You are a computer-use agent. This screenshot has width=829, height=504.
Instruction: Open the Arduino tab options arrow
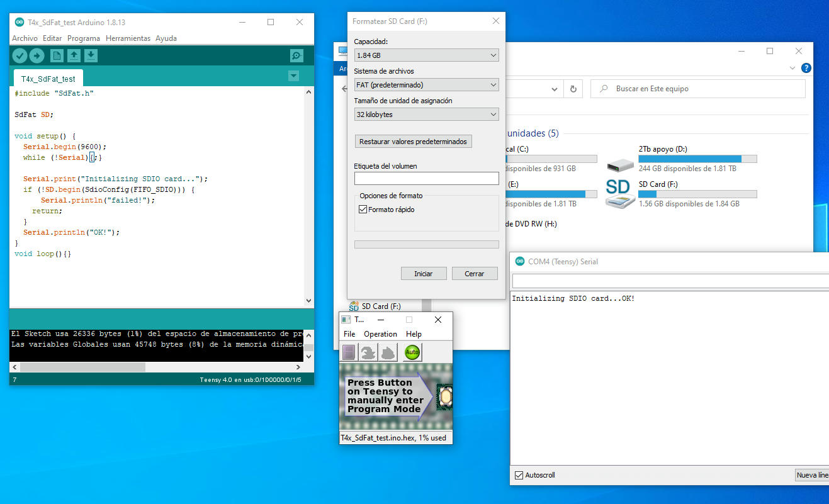293,76
